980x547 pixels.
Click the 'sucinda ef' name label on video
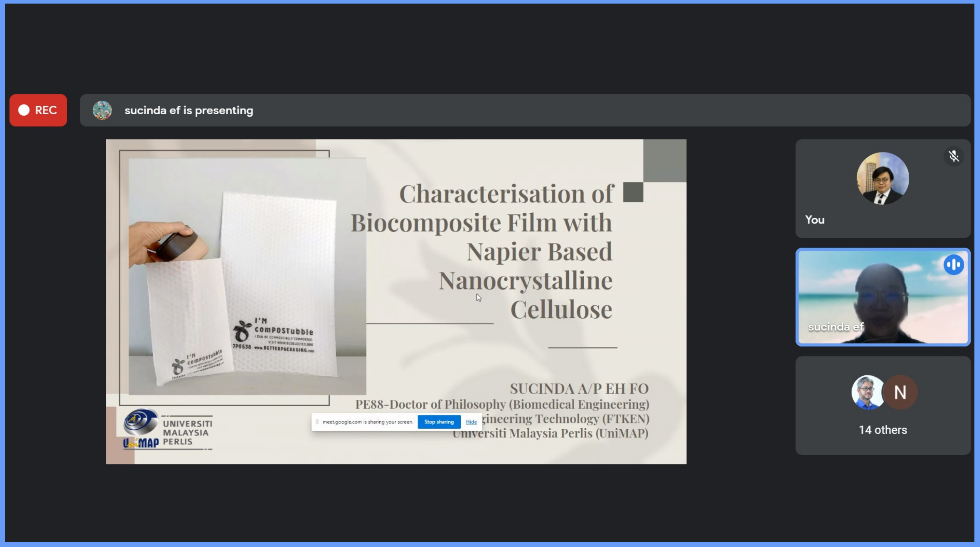(835, 327)
